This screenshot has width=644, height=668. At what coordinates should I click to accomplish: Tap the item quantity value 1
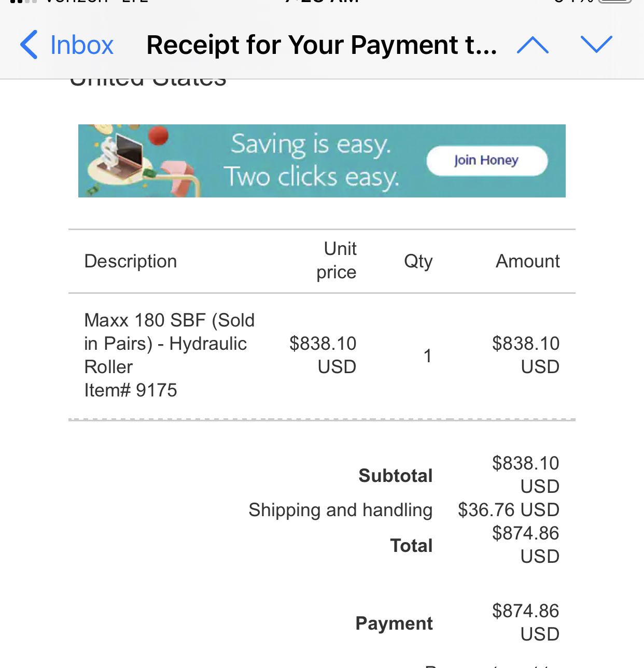(x=427, y=356)
